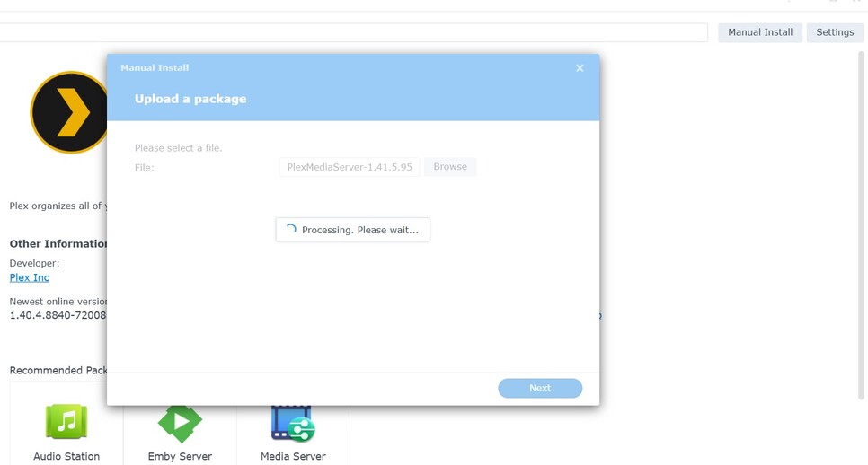Screen dimensions: 868x465
Task: Click the Upload a package heading
Action: point(190,99)
